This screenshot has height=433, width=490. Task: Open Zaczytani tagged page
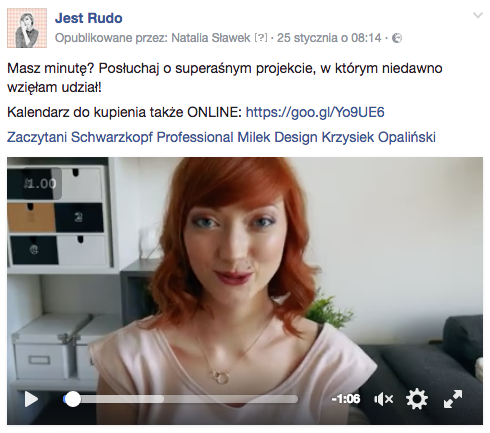(x=38, y=137)
